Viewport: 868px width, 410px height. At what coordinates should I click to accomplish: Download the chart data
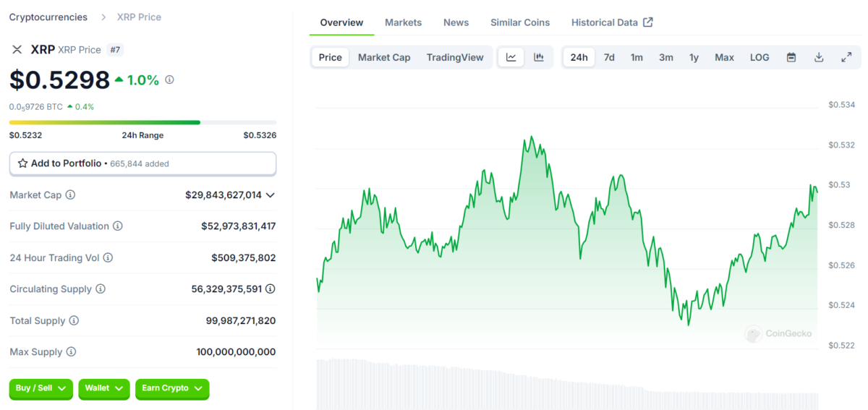click(819, 57)
